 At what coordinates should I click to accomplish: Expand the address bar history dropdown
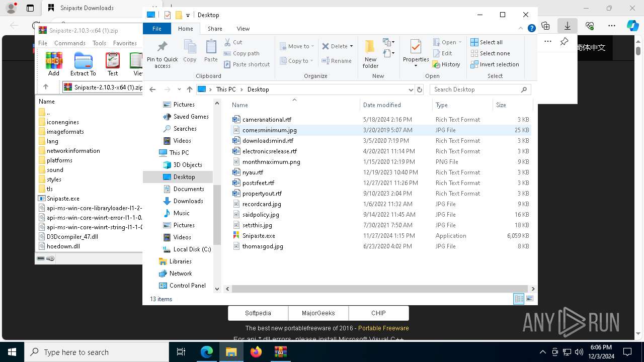[411, 89]
